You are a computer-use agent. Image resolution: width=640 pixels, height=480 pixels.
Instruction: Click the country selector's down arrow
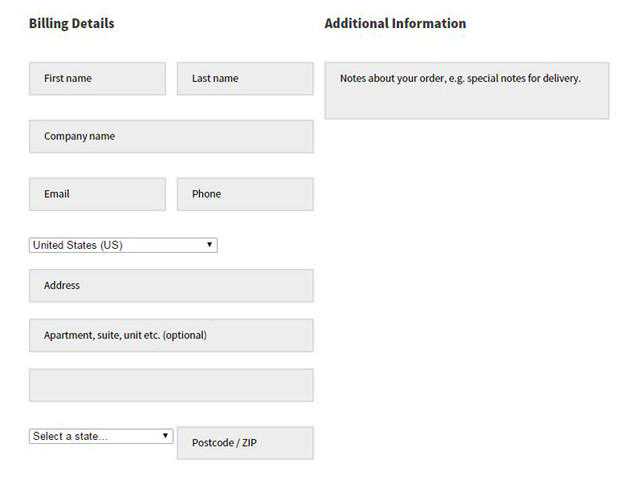(x=210, y=245)
